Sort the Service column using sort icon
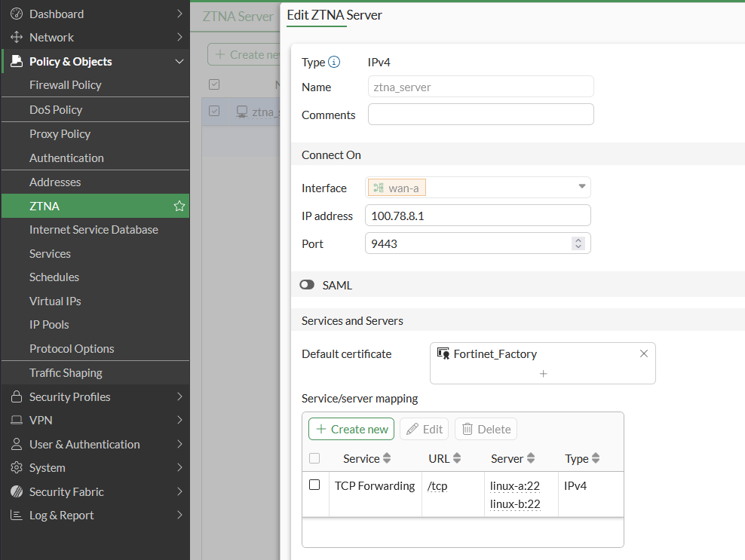Image resolution: width=745 pixels, height=560 pixels. point(388,458)
